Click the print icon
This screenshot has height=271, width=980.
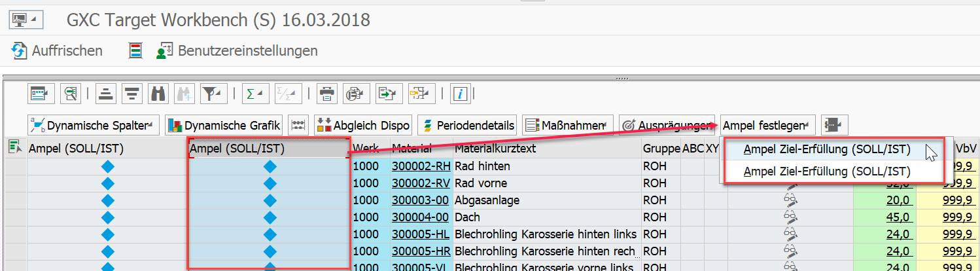coord(327,94)
